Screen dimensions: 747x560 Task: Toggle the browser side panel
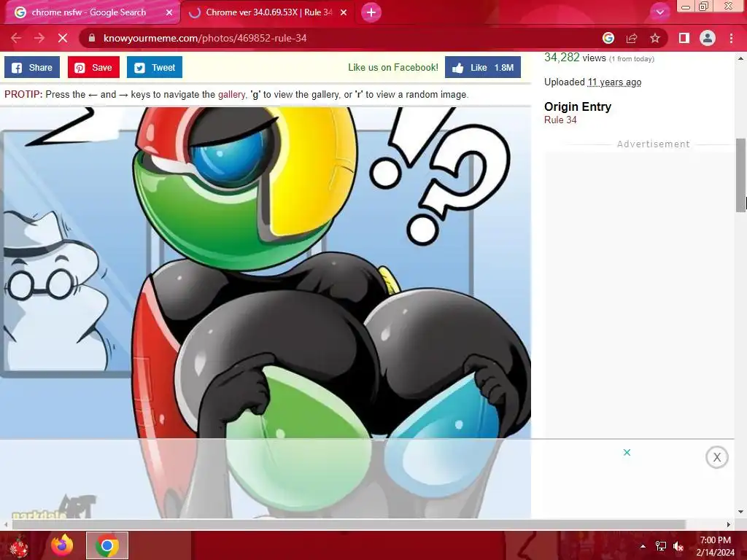click(684, 38)
